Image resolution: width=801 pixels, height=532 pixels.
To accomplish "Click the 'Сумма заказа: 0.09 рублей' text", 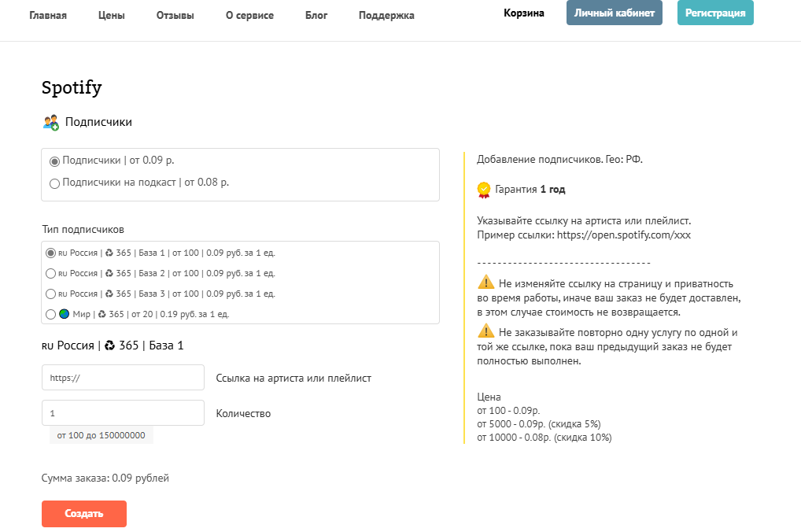I will coord(105,478).
